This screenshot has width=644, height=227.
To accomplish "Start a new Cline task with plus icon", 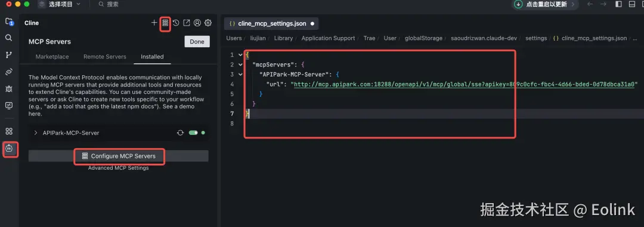I will click(x=154, y=23).
